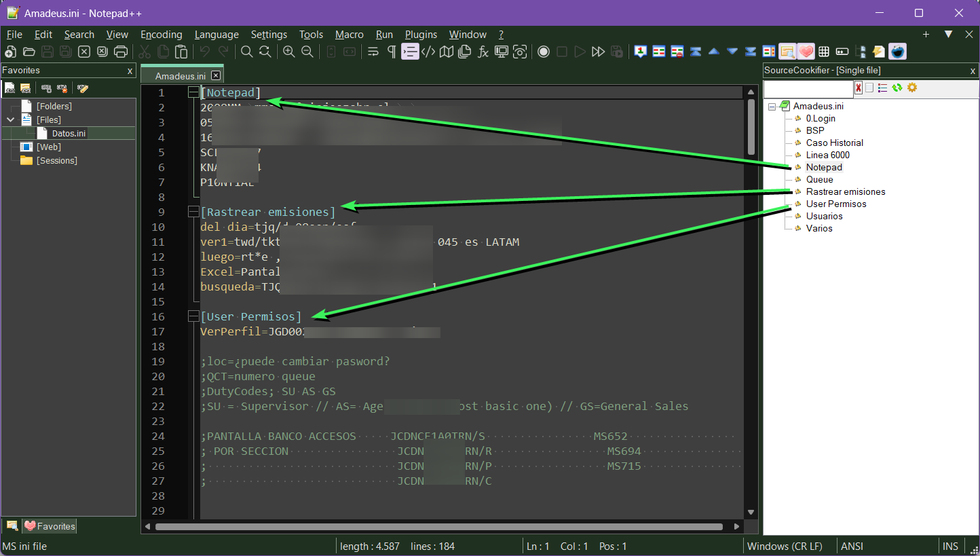Screen dimensions: 980x556
Task: Paste clipboard content via toolbar icon
Action: coord(181,52)
